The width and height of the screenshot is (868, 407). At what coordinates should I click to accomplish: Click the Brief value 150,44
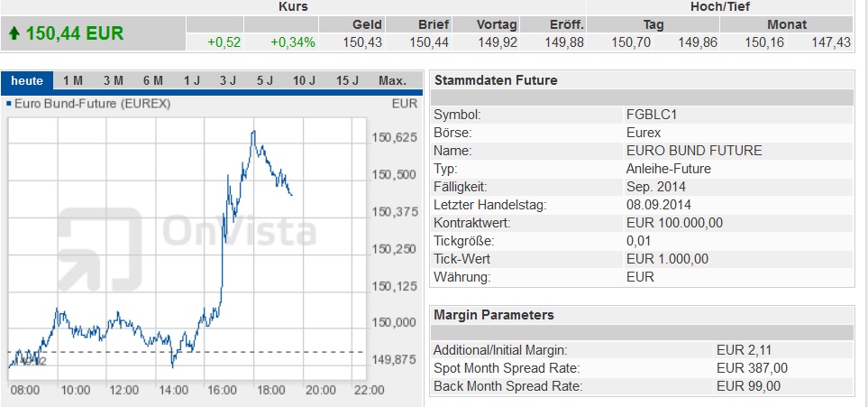click(x=429, y=42)
